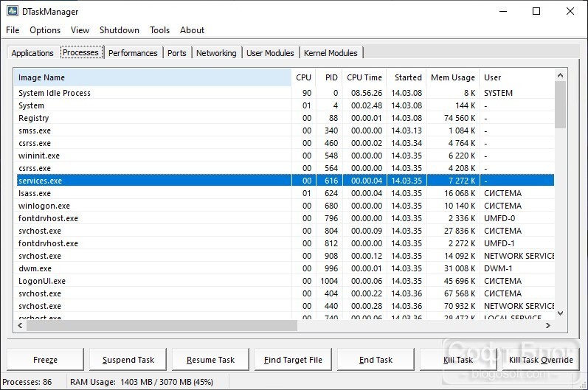Sort by Mem Usage column header
Viewport: 588px width, 390px height.
click(453, 77)
